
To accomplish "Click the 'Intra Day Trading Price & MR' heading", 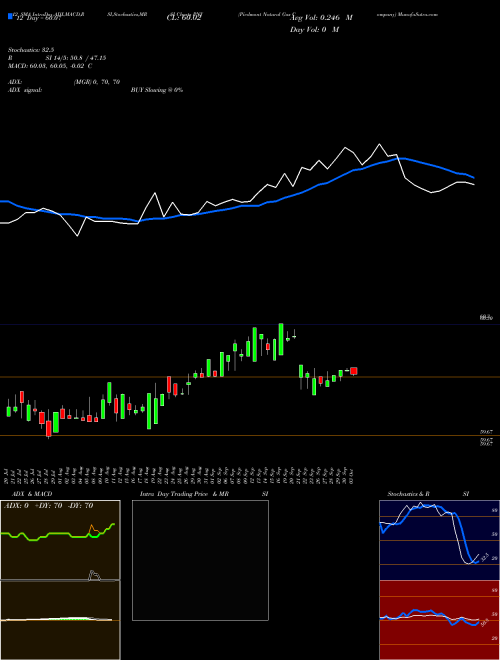I will pos(184,494).
